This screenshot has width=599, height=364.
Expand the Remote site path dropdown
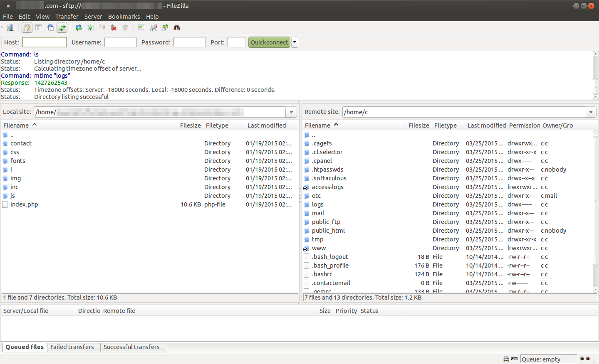591,112
